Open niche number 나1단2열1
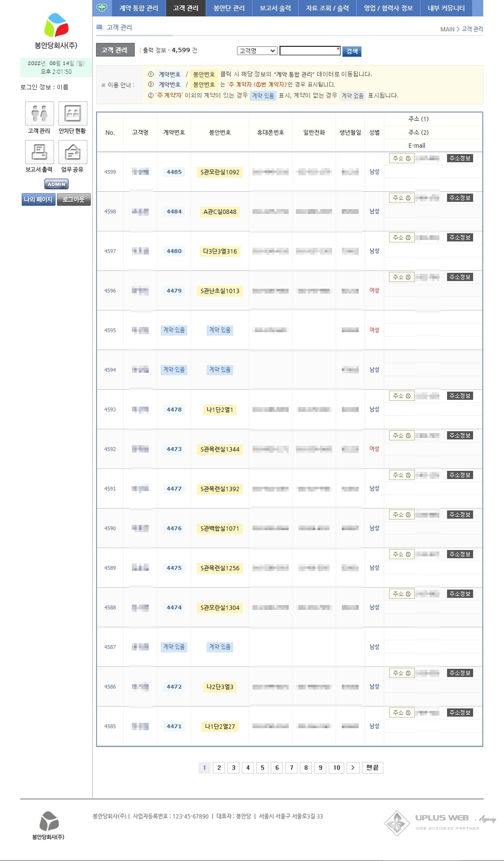504x861 pixels. pos(220,409)
